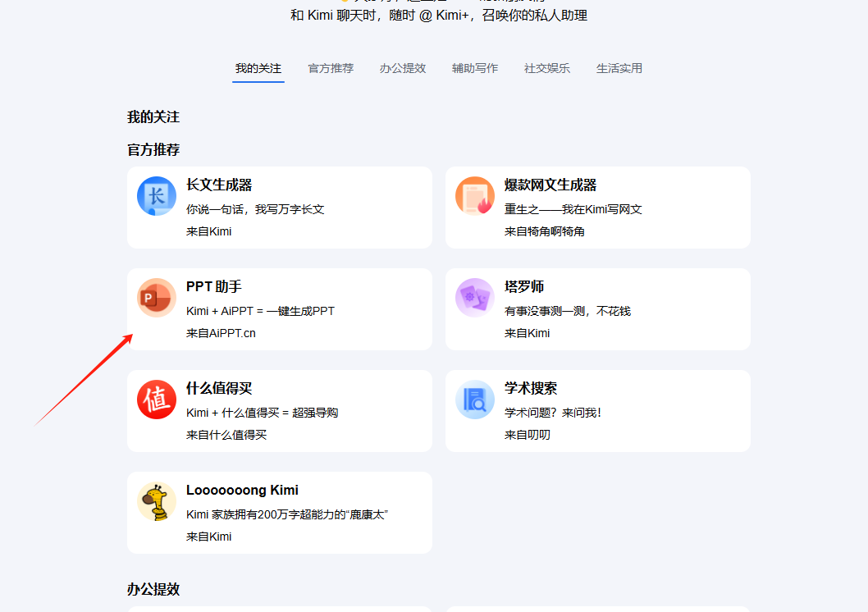Click the text 有事没事测一测，不花钱
This screenshot has width=868, height=612.
point(568,311)
